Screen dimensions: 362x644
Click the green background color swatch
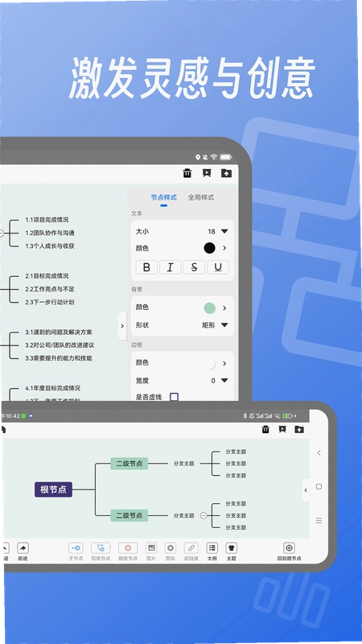210,308
